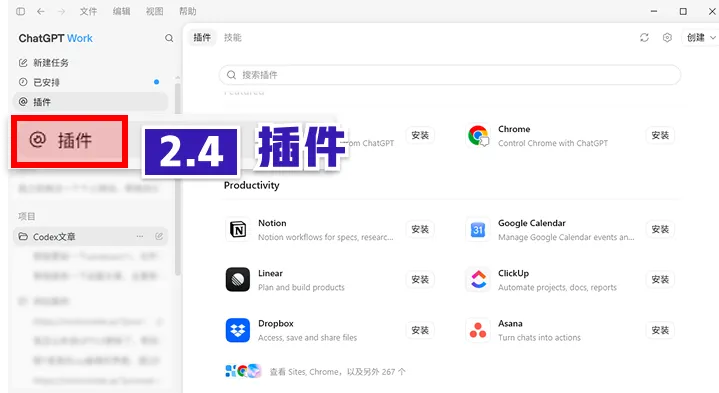Click the ChatGPT Work title
This screenshot has height=393, width=719.
point(55,38)
